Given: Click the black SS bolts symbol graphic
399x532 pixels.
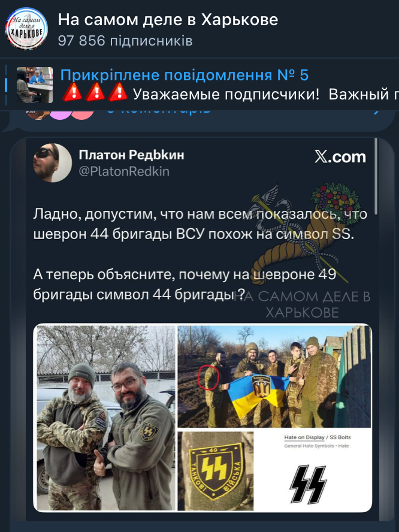Looking at the screenshot, I should [x=308, y=485].
